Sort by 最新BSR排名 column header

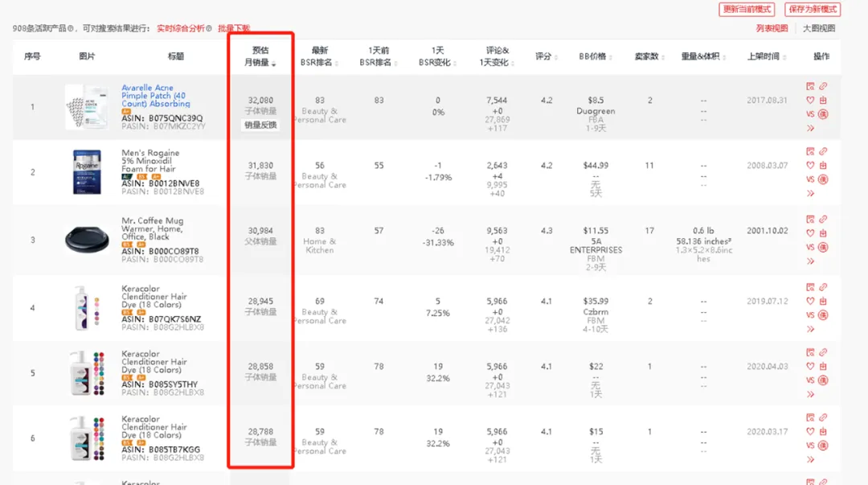click(318, 56)
